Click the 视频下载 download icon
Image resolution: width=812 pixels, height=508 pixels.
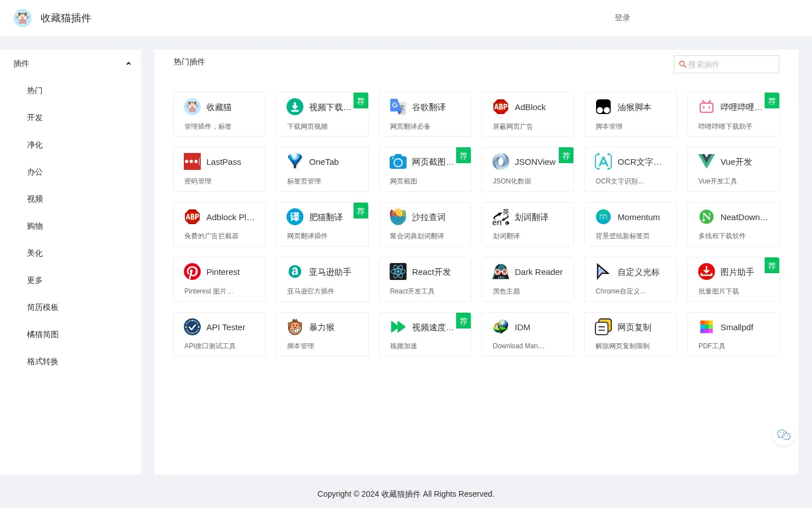tap(295, 107)
